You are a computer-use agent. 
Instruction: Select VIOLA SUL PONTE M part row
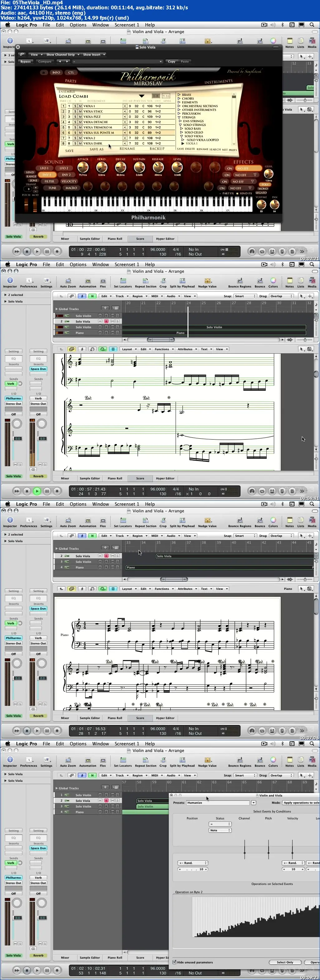tap(116, 133)
